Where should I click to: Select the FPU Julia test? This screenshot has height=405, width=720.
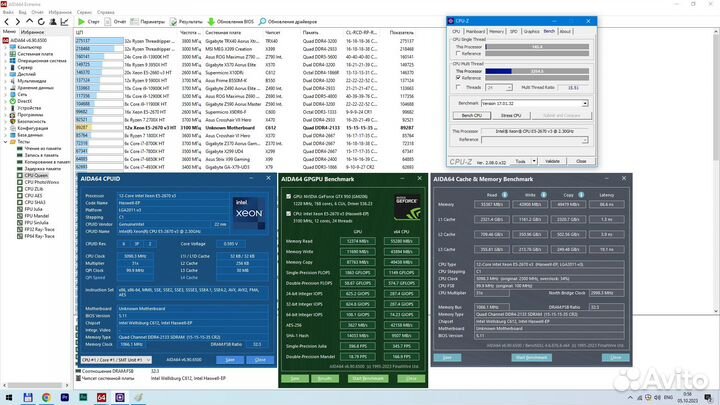pos(33,209)
